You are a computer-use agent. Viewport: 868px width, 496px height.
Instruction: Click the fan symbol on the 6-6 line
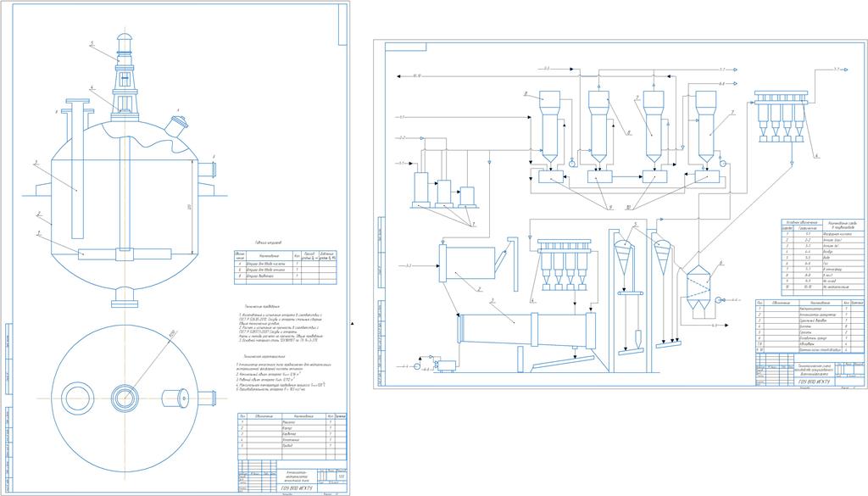tap(719, 300)
